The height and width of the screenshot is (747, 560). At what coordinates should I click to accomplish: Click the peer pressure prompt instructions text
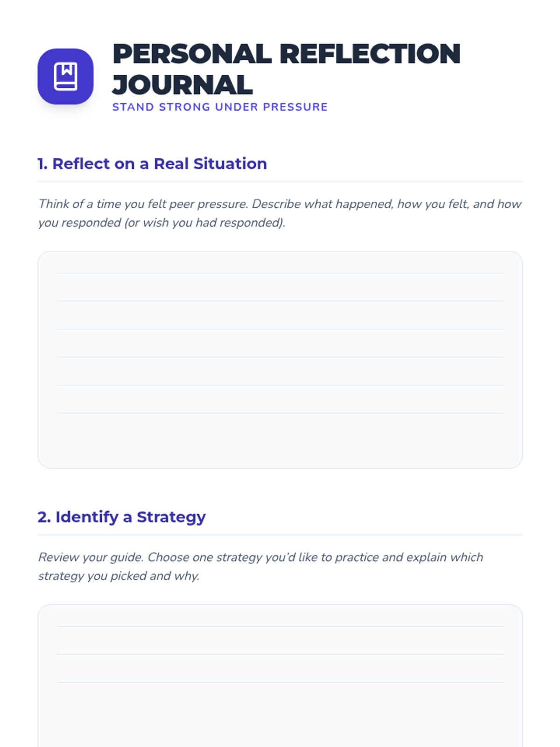coord(279,213)
